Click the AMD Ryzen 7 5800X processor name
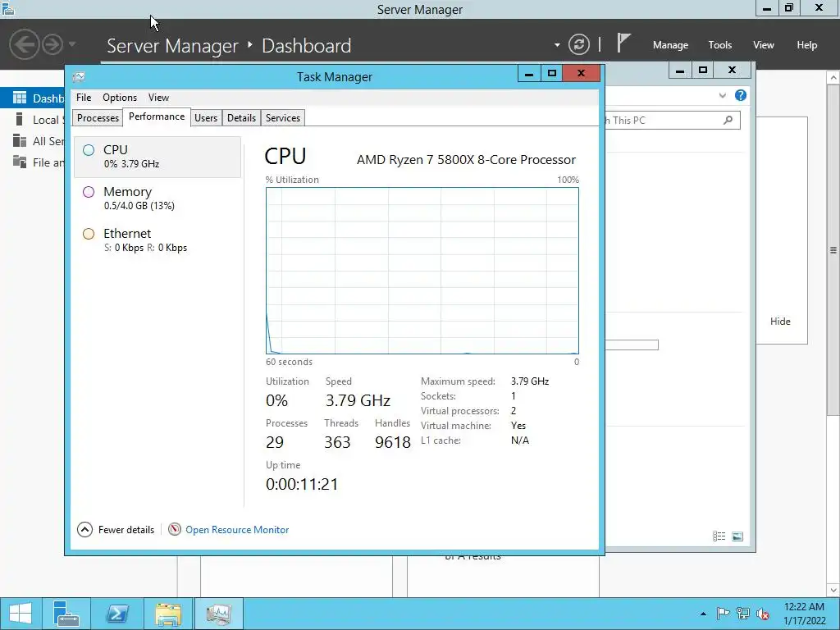 [466, 160]
